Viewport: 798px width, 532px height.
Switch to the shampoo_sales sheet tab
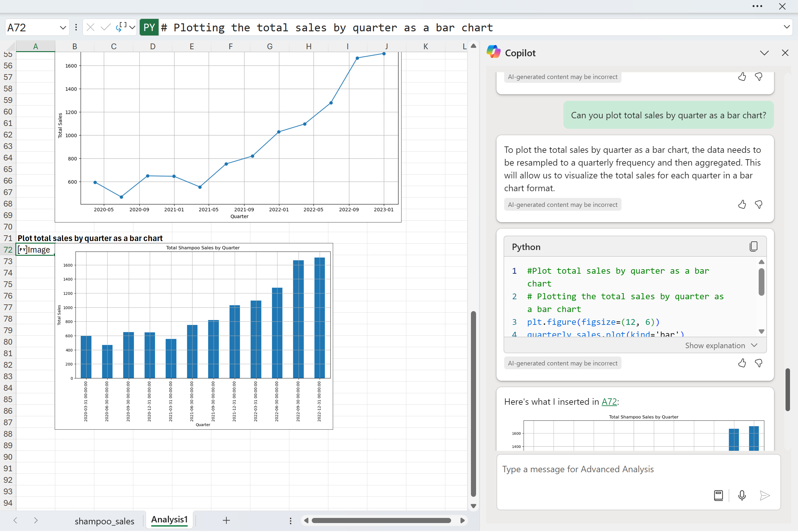click(104, 521)
